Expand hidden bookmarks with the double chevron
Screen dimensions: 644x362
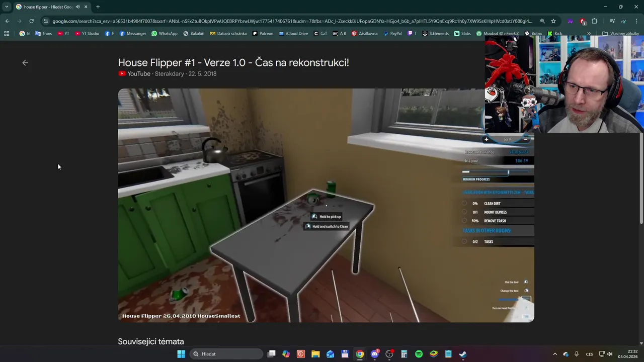click(589, 34)
